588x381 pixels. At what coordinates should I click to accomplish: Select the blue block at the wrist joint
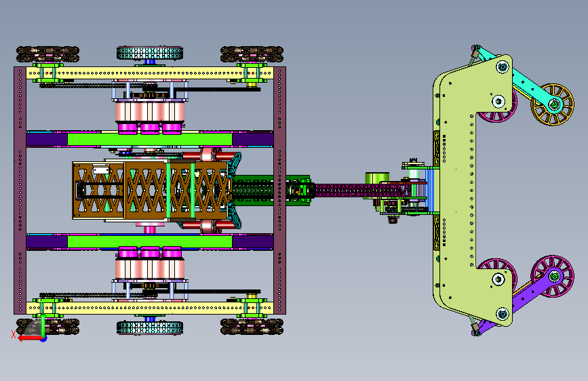[430, 190]
